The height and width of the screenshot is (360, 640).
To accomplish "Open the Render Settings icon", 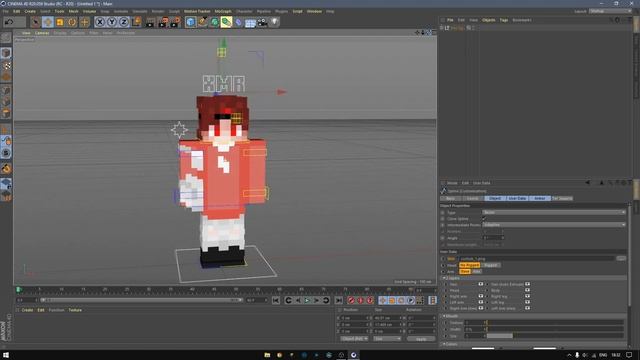I will 176,22.
